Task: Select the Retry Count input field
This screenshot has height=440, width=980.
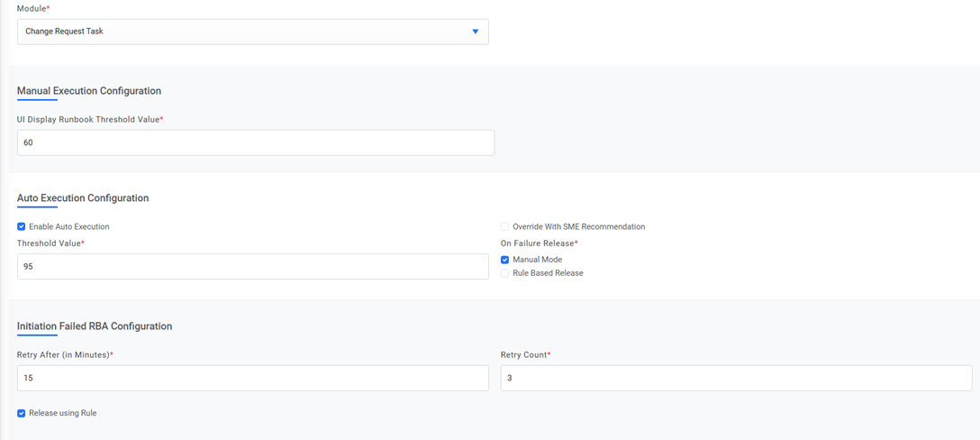Action: click(736, 378)
